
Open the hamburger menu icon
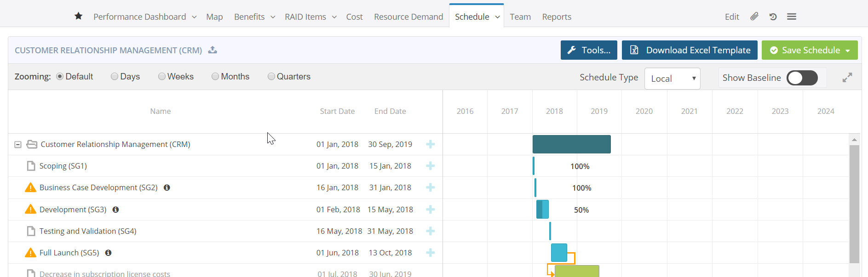pos(791,17)
